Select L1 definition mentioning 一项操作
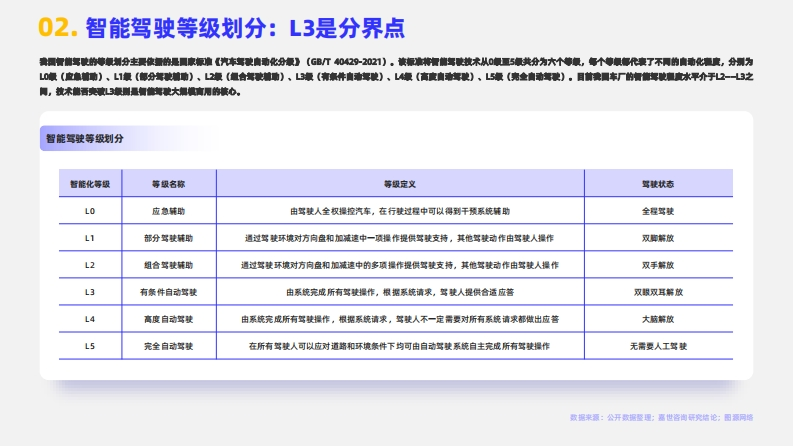 (x=400, y=238)
